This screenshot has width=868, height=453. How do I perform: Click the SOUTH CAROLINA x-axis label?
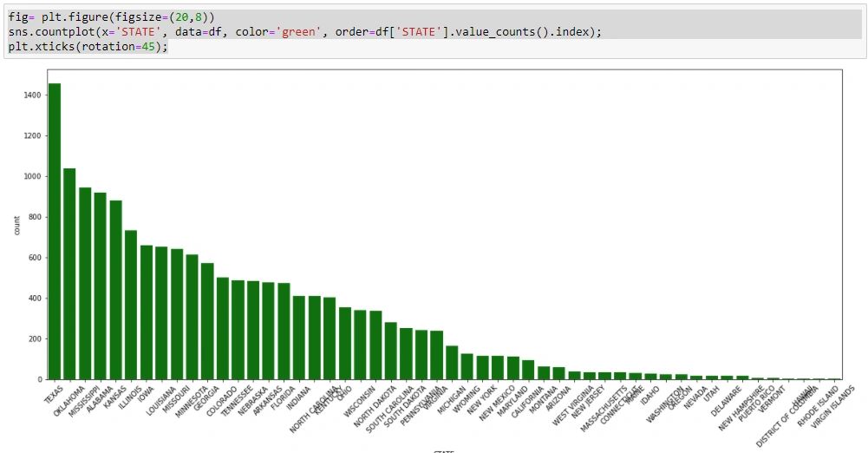pyautogui.click(x=389, y=410)
